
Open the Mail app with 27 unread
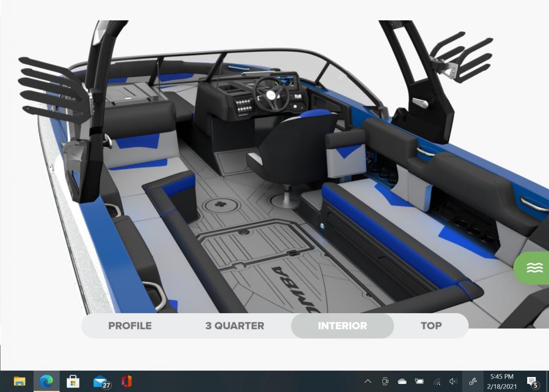100,381
